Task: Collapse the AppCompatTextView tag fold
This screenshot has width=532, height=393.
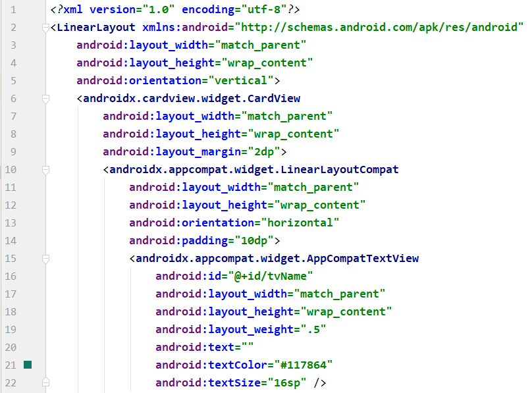Action: (45, 259)
